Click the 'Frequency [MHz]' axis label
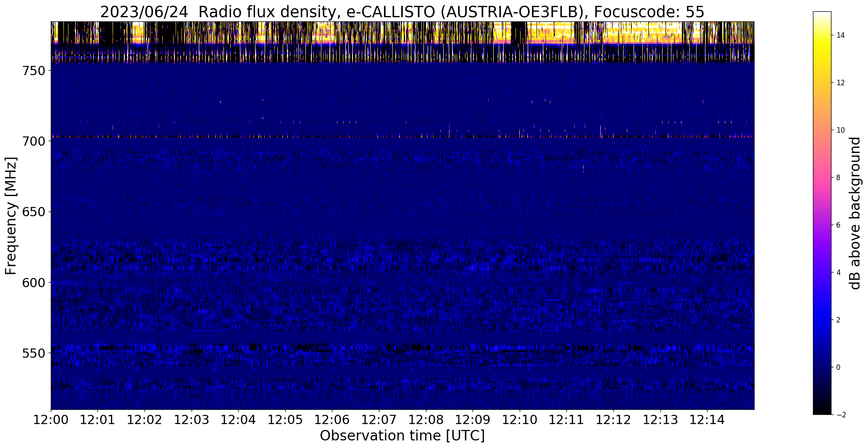Image resolution: width=868 pixels, height=448 pixels. click(x=11, y=216)
